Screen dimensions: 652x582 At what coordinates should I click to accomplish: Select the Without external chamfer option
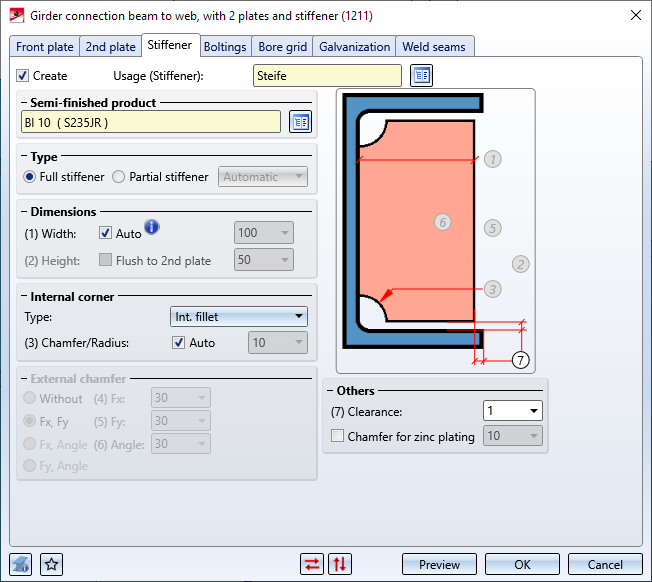click(x=30, y=398)
